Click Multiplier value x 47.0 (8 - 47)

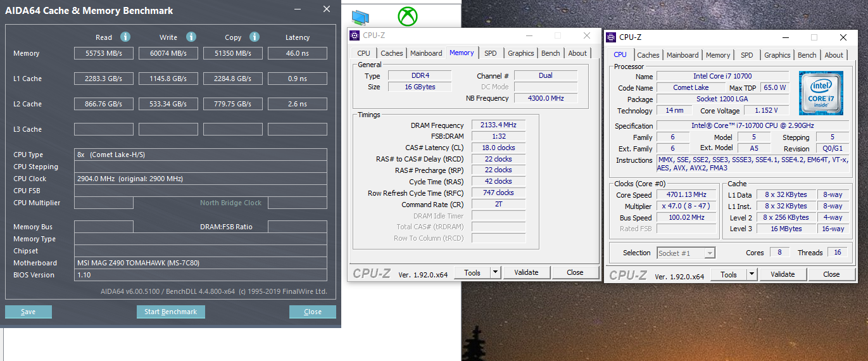(x=686, y=206)
